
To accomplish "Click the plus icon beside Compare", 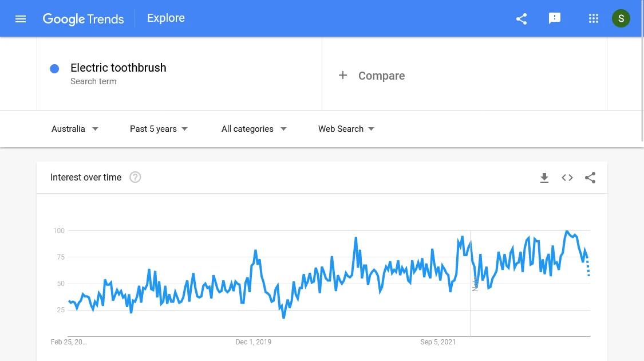I will point(343,75).
